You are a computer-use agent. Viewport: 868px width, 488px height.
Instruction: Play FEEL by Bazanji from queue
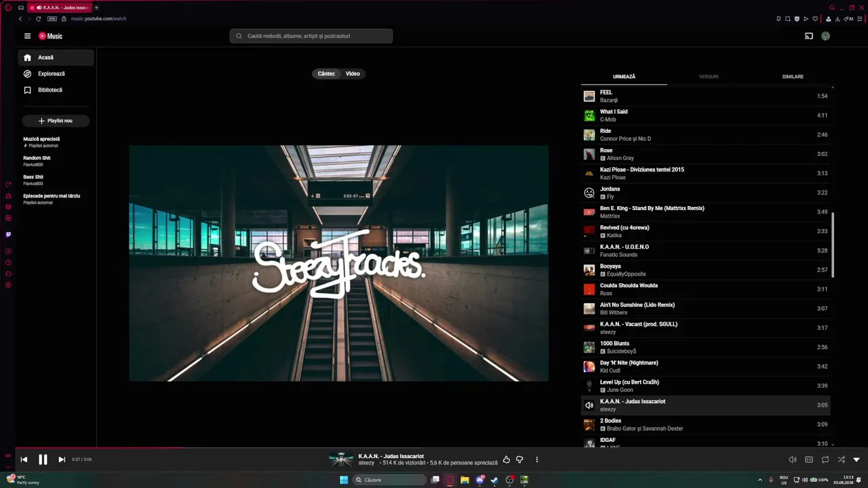(705, 96)
